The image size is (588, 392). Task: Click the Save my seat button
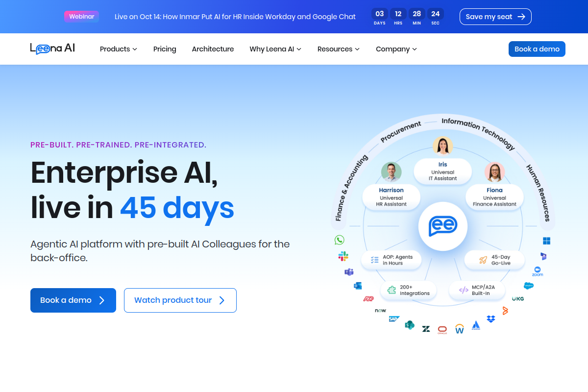[495, 17]
